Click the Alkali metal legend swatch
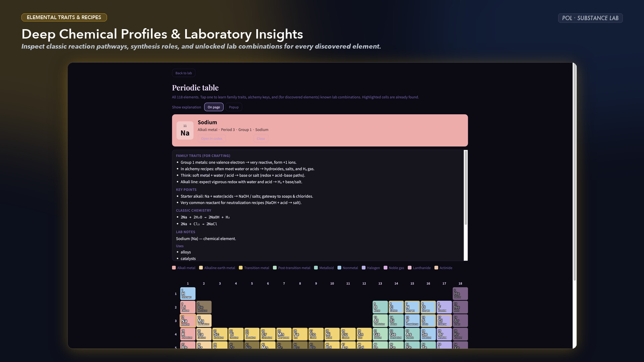The height and width of the screenshot is (362, 644). (x=174, y=267)
